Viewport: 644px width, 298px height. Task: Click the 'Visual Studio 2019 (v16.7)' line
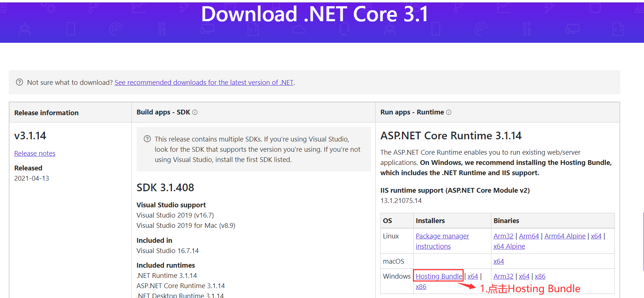175,215
